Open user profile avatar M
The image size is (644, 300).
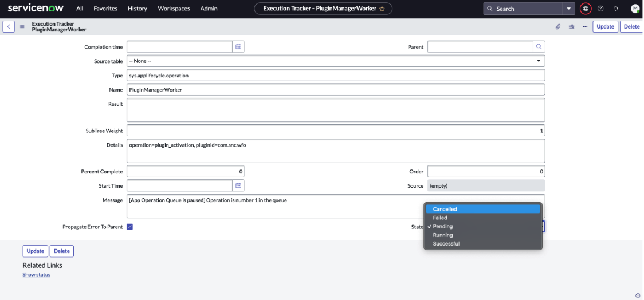pyautogui.click(x=635, y=8)
